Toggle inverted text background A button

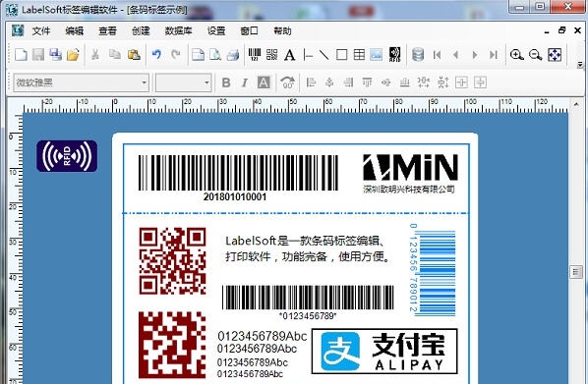[264, 82]
